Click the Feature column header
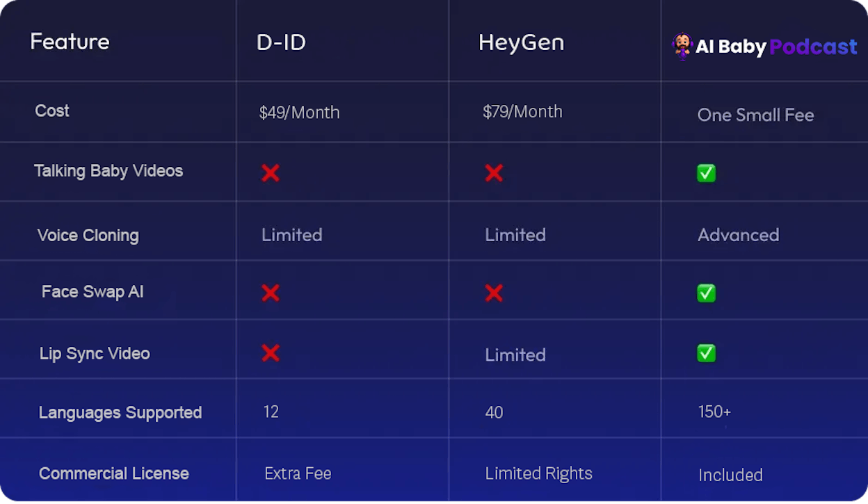The image size is (868, 504). point(70,42)
